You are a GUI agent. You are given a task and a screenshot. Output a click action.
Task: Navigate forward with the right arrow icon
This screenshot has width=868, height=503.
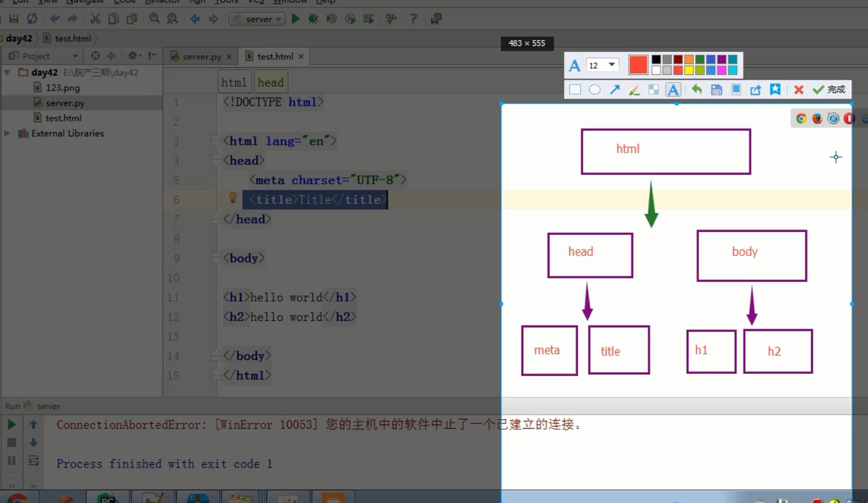pyautogui.click(x=213, y=19)
